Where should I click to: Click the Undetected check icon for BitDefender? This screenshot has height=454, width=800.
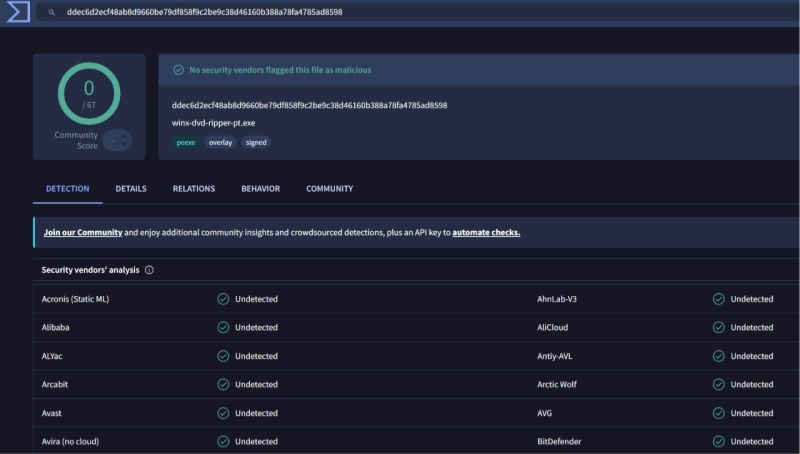coord(718,441)
